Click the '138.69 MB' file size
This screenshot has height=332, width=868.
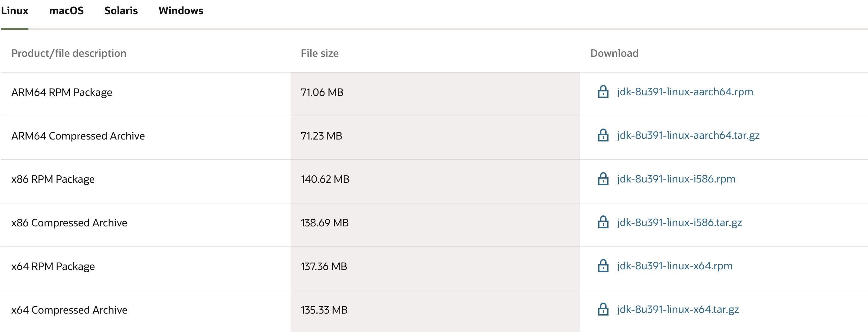coord(324,223)
